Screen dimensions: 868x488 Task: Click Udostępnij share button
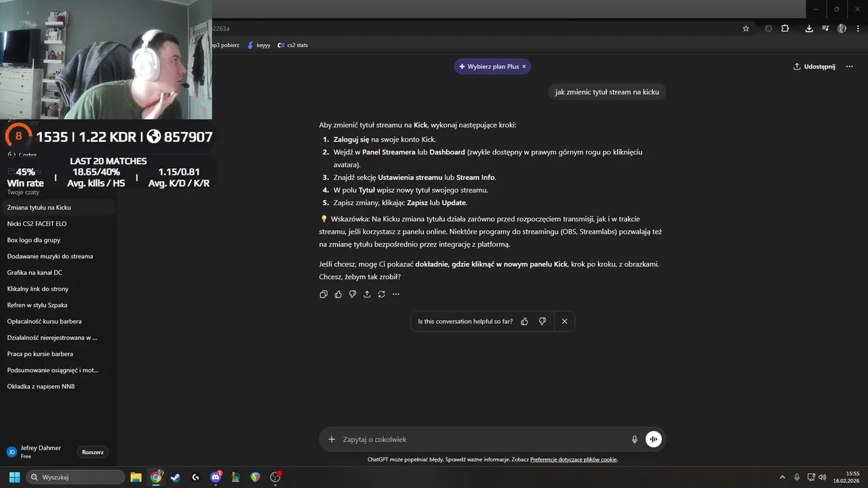click(x=814, y=66)
